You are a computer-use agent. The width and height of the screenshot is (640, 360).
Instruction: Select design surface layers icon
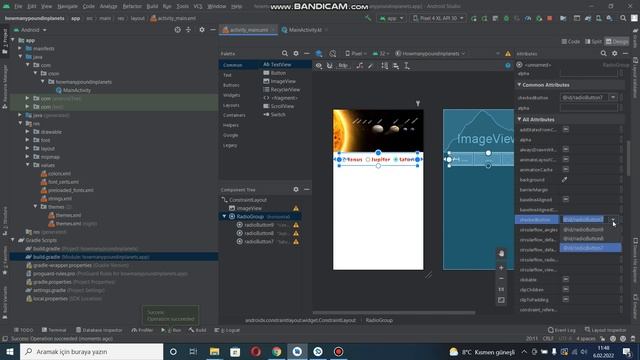coord(319,53)
